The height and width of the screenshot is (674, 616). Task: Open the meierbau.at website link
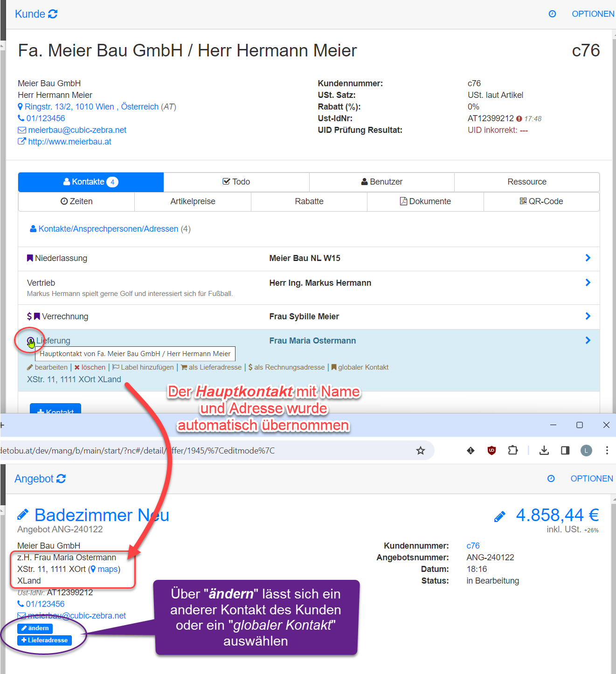(69, 142)
